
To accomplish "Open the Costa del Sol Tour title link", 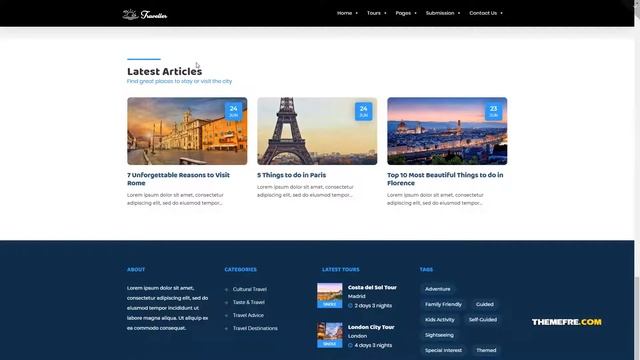I will coord(372,287).
